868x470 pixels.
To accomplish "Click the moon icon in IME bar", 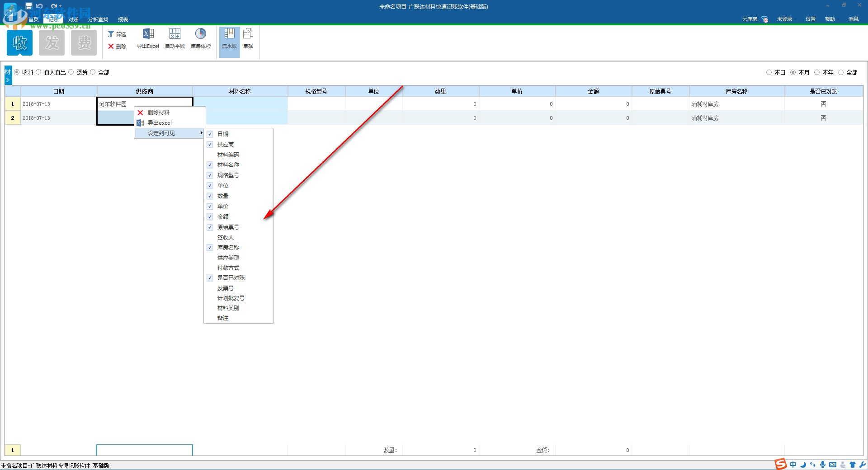I will [x=803, y=465].
